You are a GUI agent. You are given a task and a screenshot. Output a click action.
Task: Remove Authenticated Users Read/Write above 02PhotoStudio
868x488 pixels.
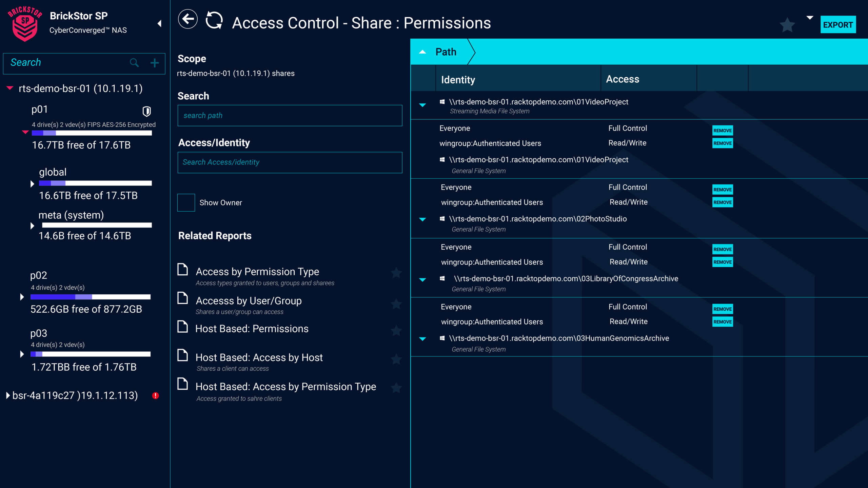coord(723,202)
